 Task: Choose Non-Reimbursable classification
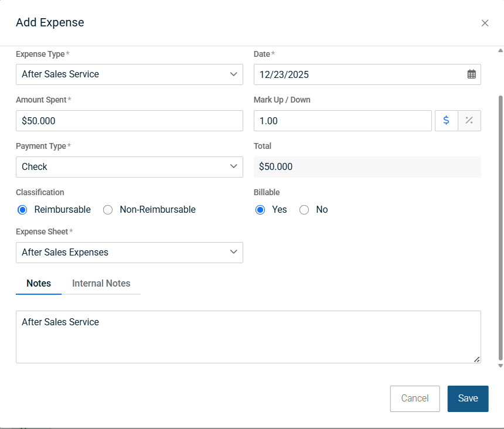(108, 210)
